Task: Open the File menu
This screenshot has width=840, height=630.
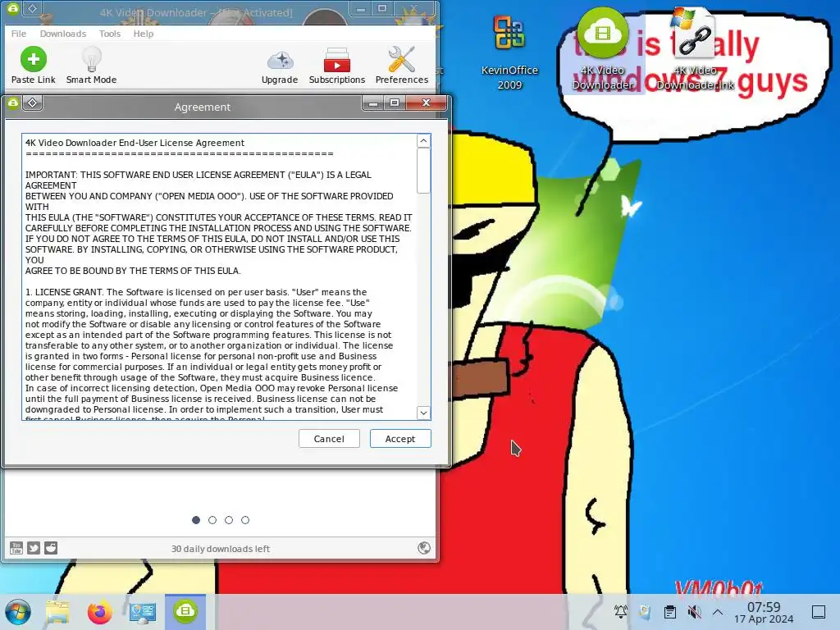Action: coord(19,33)
